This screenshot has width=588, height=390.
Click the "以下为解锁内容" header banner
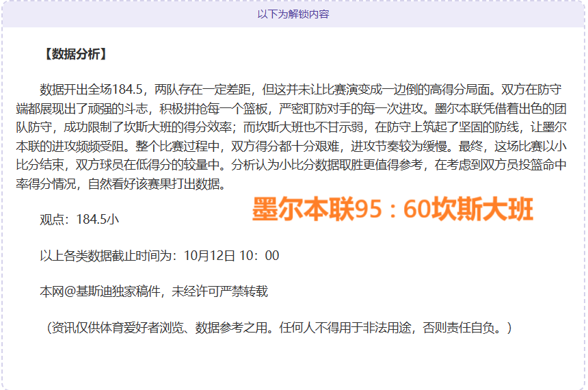pos(293,14)
